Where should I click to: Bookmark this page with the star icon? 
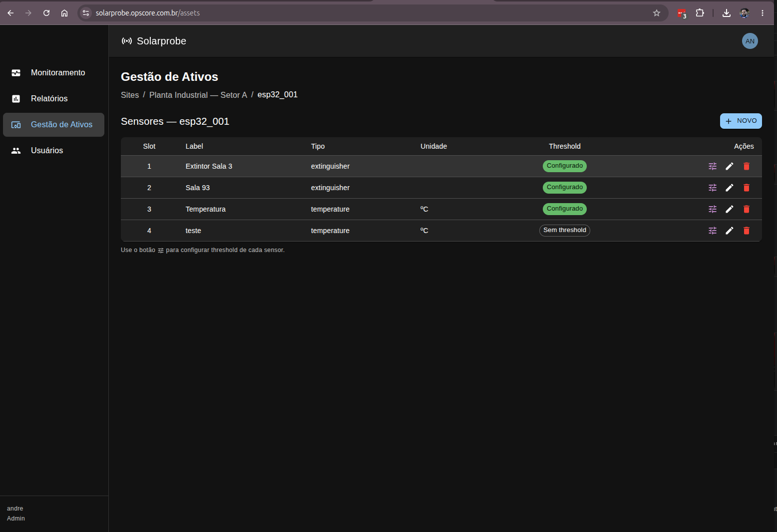(x=657, y=13)
